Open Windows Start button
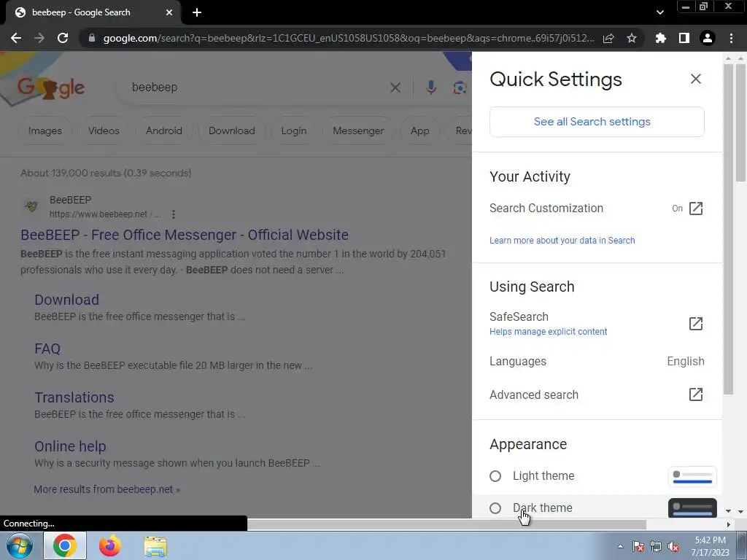Viewport: 747px width, 560px height. pos(19,545)
